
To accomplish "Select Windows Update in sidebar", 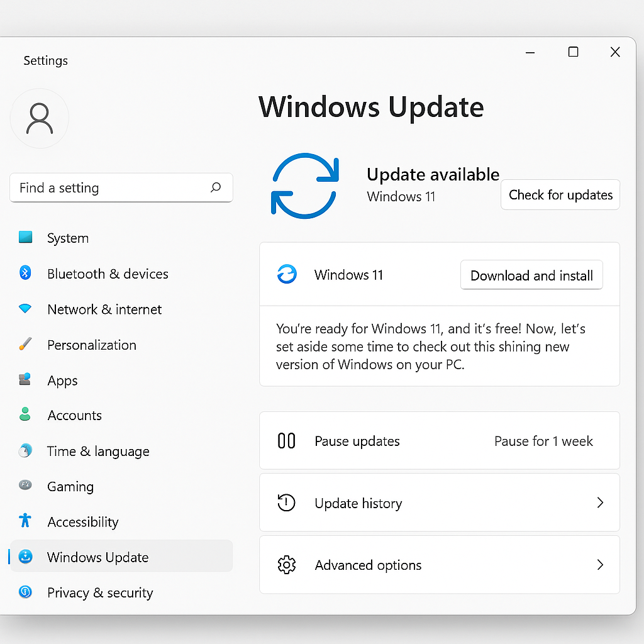I will [121, 556].
